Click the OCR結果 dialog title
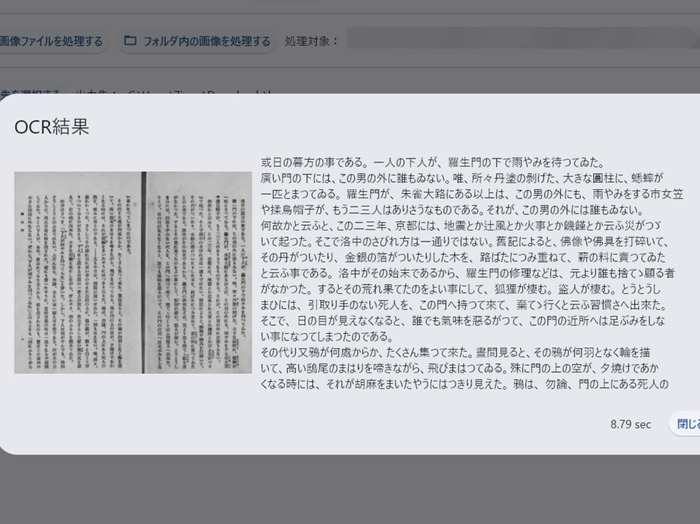This screenshot has width=700, height=524. [52, 127]
